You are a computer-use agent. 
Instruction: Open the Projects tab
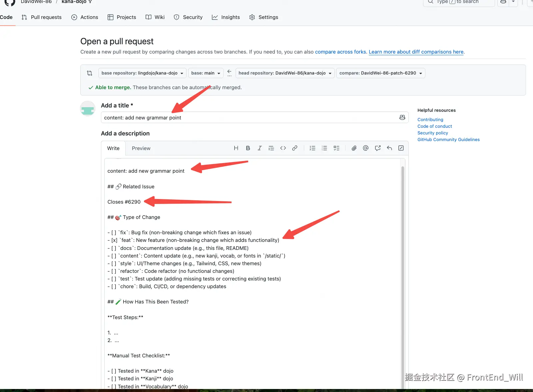coord(122,17)
